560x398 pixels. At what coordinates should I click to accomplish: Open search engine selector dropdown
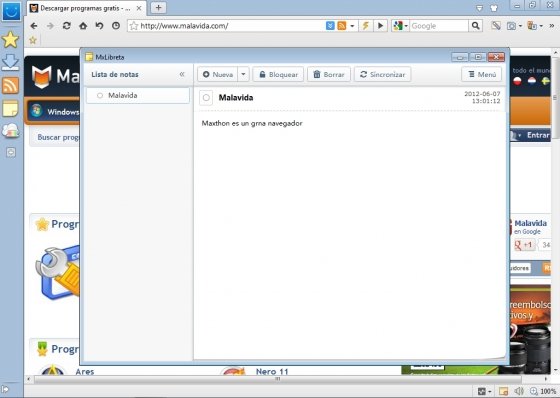pos(406,26)
